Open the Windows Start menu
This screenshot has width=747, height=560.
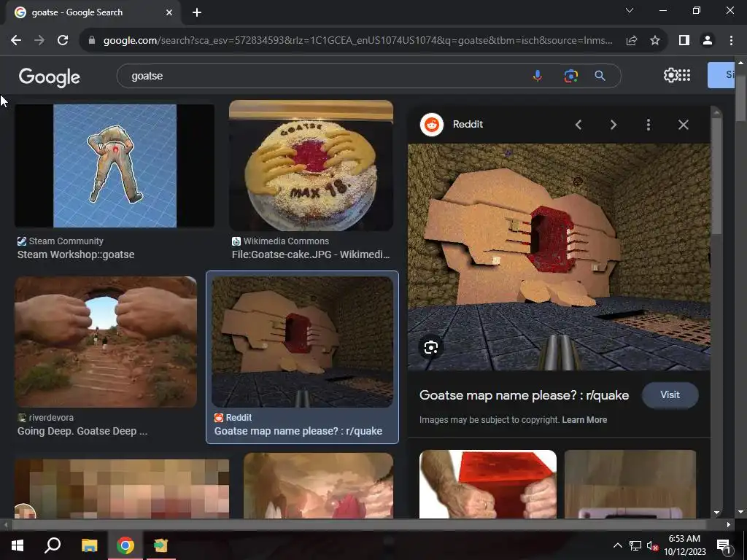tap(18, 545)
